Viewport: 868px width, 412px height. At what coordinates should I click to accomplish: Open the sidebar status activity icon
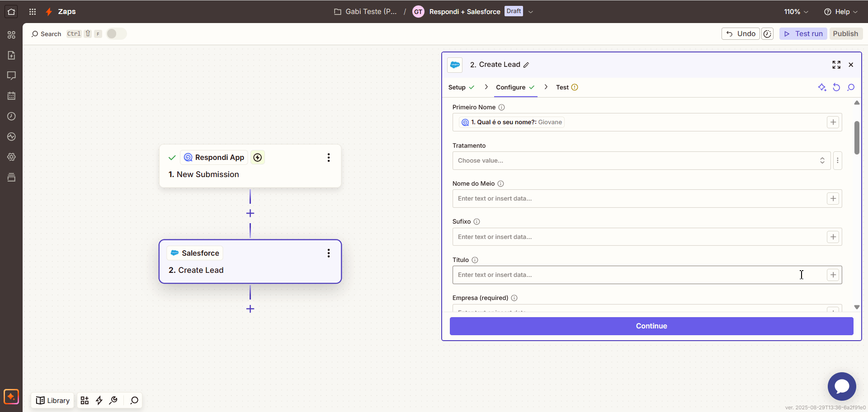[x=11, y=136]
